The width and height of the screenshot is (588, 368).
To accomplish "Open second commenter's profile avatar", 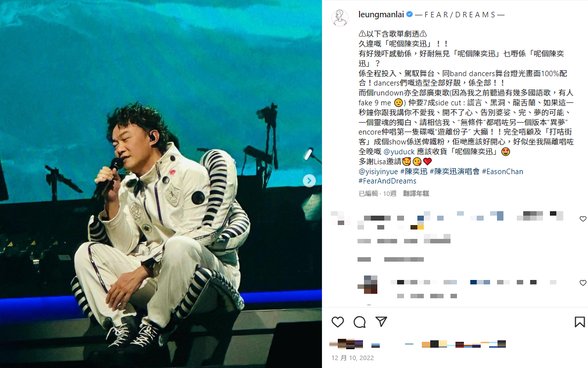I will [x=367, y=284].
